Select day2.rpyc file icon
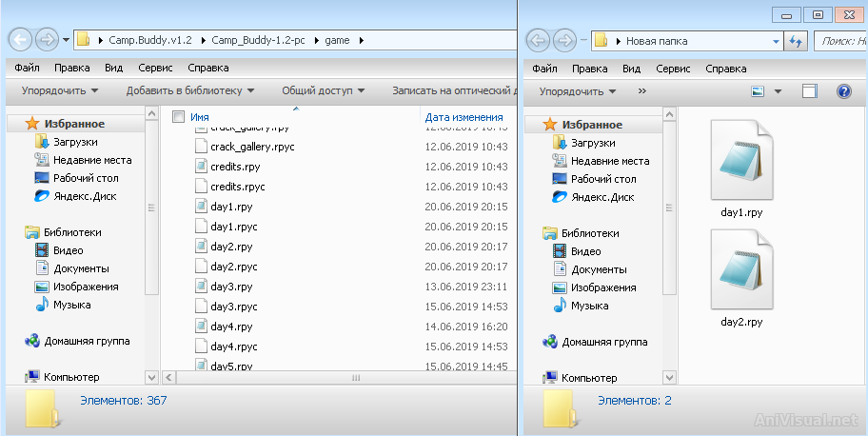 click(x=202, y=267)
